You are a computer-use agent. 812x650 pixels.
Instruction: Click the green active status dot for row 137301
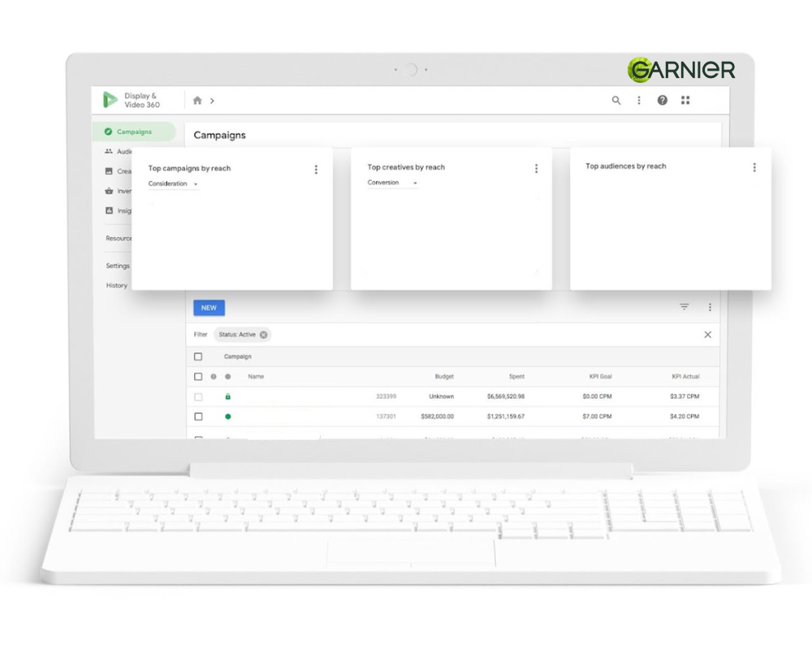point(228,417)
